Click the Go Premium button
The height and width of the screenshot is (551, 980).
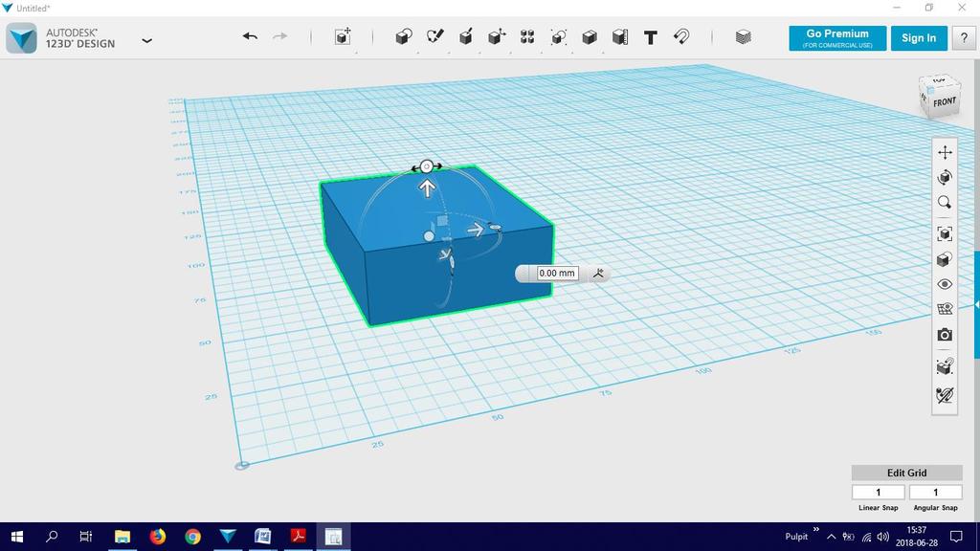click(x=837, y=38)
